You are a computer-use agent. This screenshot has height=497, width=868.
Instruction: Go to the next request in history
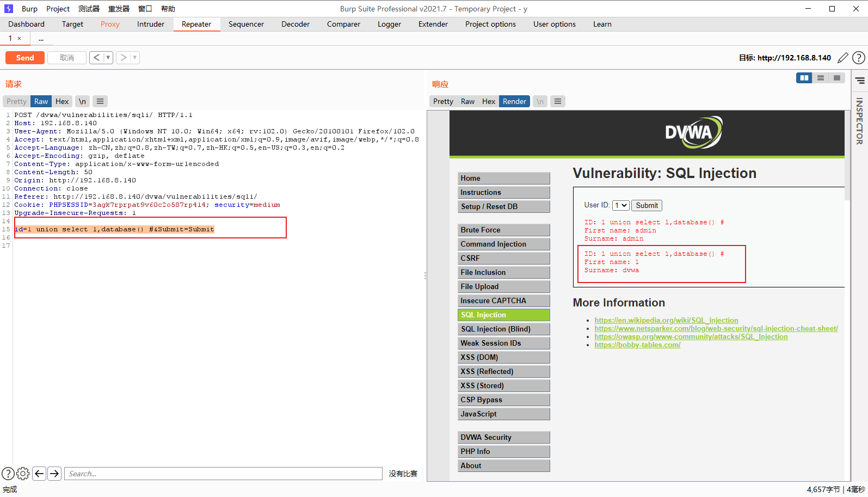pyautogui.click(x=124, y=58)
